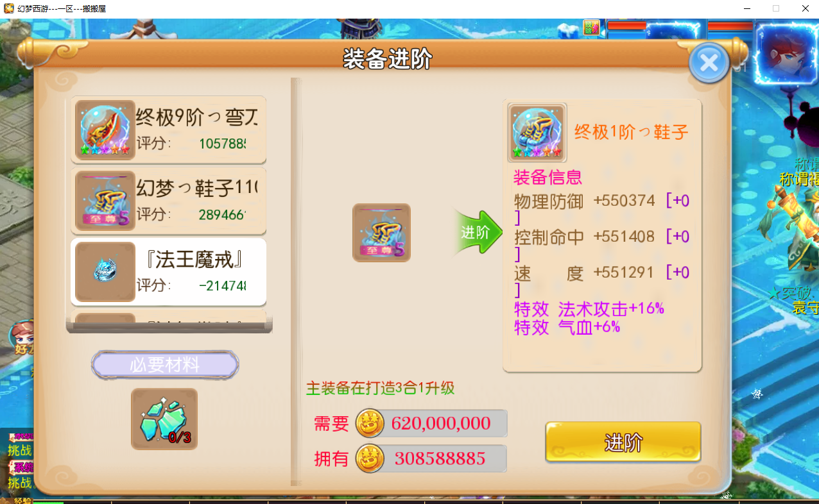
Task: Open the red-haired character avatar
Action: (786, 55)
